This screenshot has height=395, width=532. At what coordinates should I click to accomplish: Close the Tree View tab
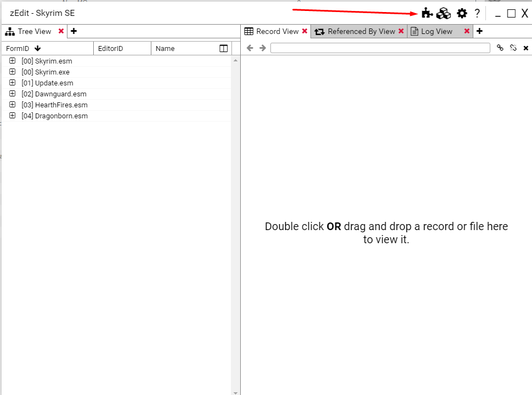pos(61,31)
